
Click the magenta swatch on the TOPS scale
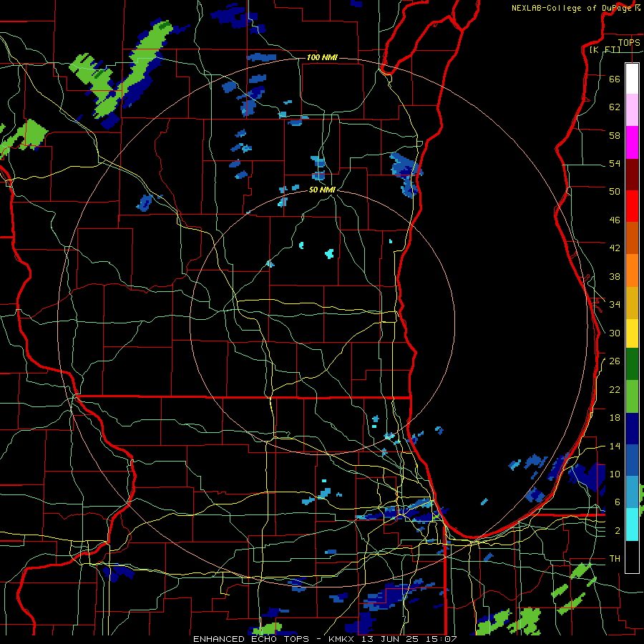tap(632, 142)
